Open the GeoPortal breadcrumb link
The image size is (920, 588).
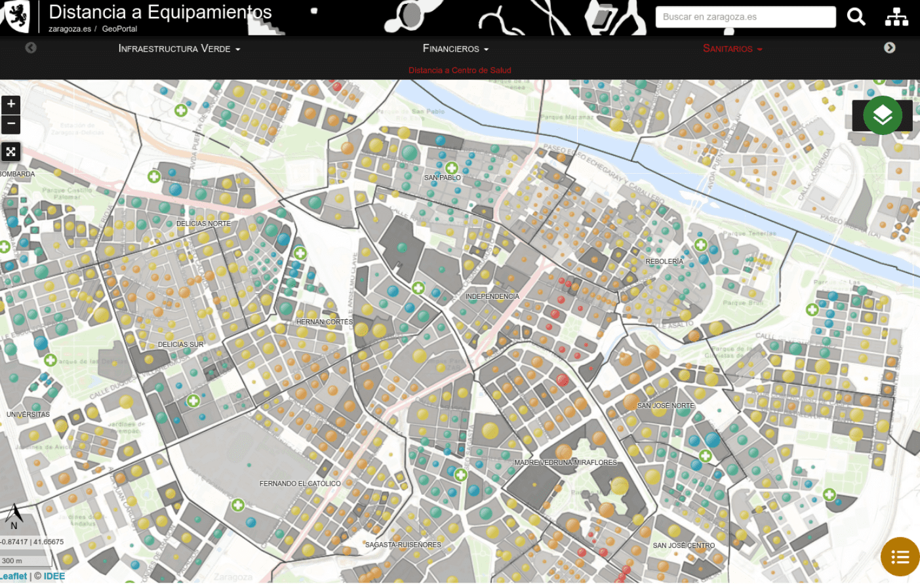[119, 29]
